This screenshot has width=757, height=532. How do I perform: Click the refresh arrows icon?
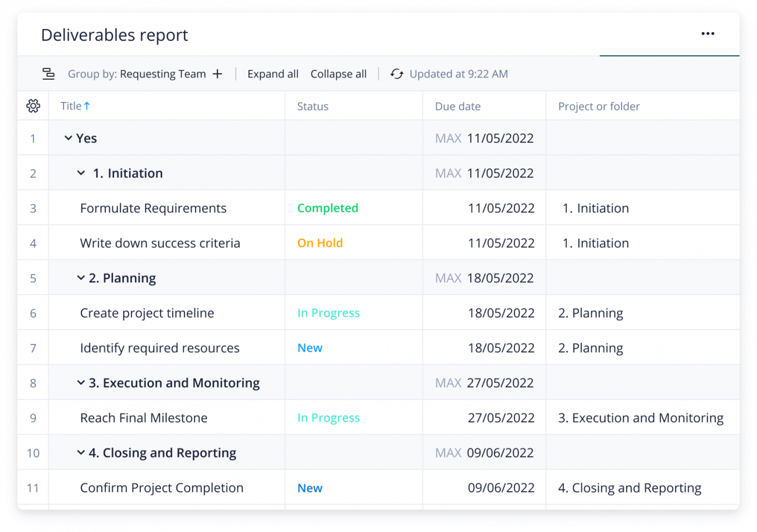click(397, 74)
